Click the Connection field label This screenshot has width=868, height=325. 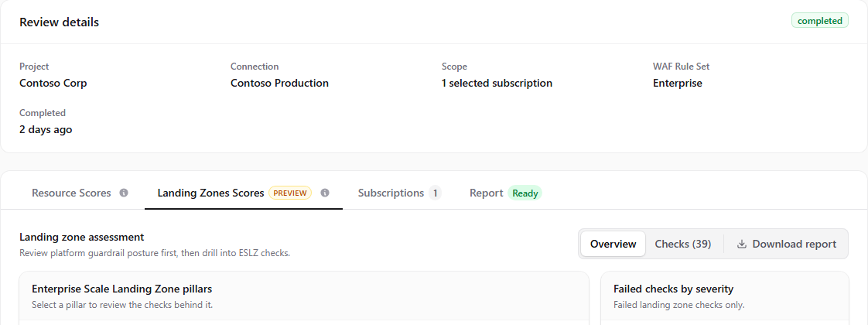point(255,67)
